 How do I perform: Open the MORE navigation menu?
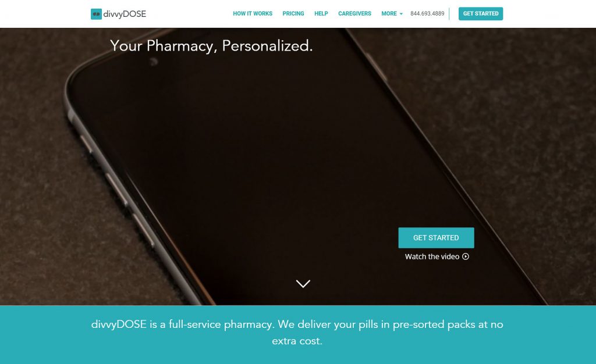pos(392,13)
